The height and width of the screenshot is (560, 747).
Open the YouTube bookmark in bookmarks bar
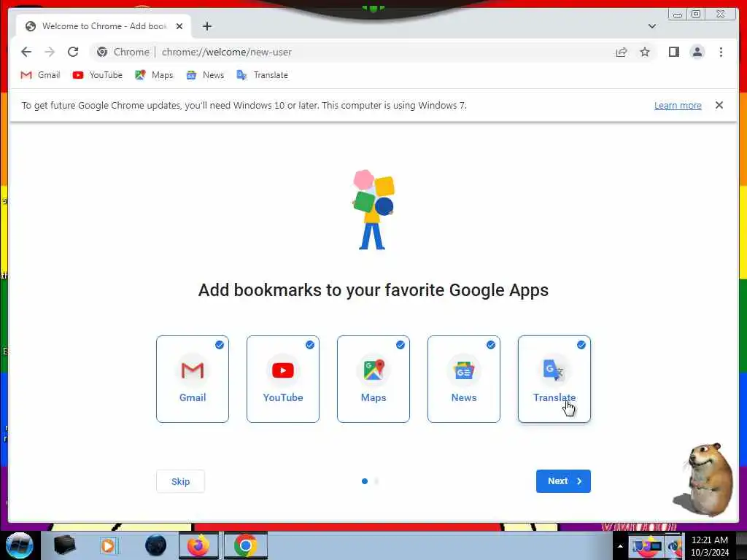click(x=98, y=75)
